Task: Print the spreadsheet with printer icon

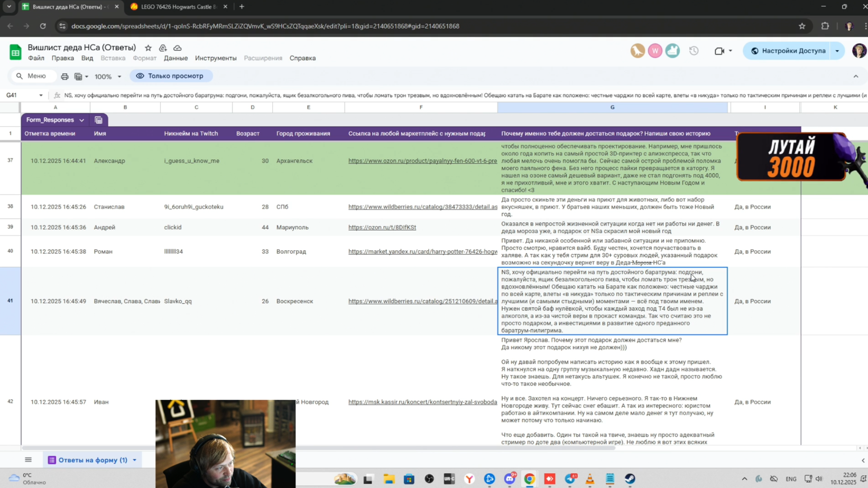Action: [64, 77]
